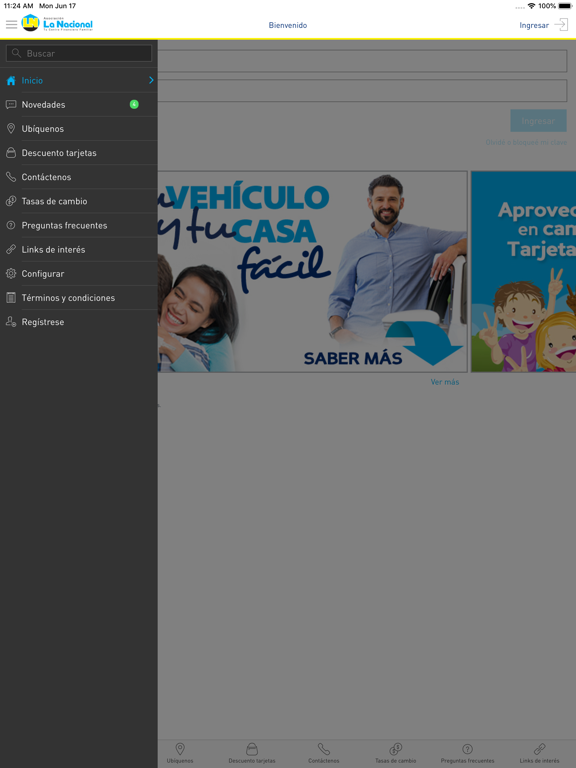Click the blue Ingresar button

pyautogui.click(x=538, y=120)
